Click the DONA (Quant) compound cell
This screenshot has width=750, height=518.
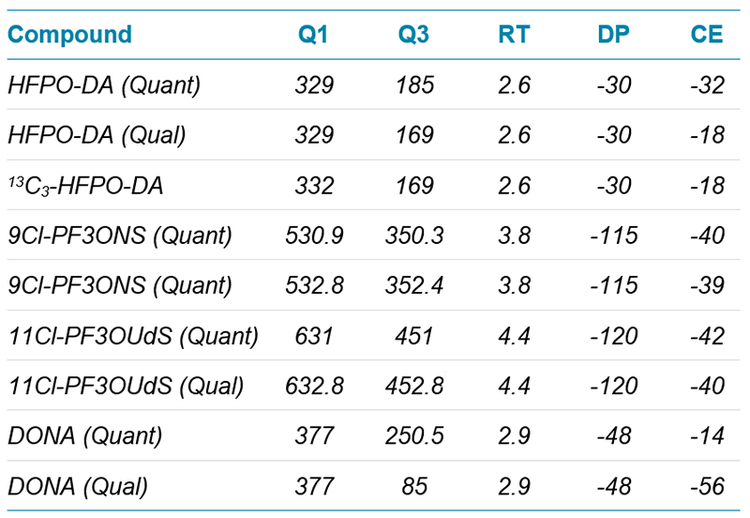85,436
